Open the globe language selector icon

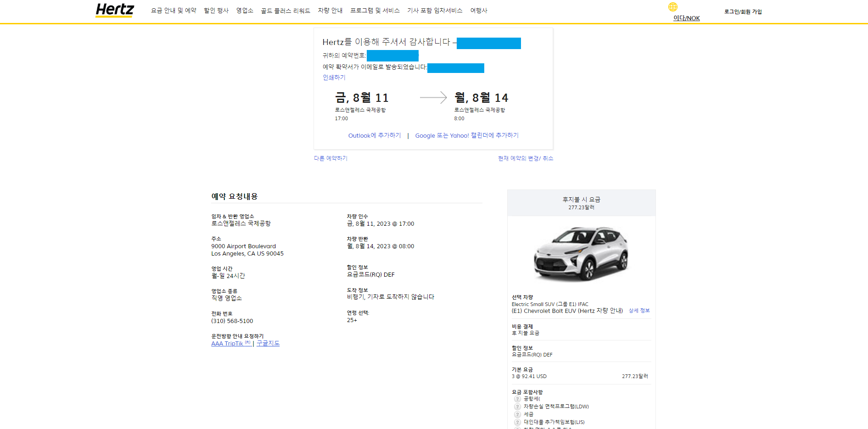click(x=672, y=7)
